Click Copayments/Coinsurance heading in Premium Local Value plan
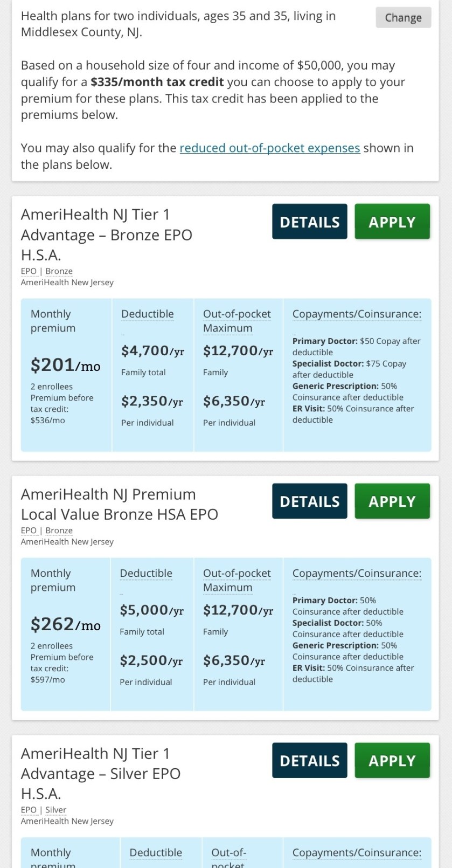Screen dimensions: 452x868 pos(357,573)
